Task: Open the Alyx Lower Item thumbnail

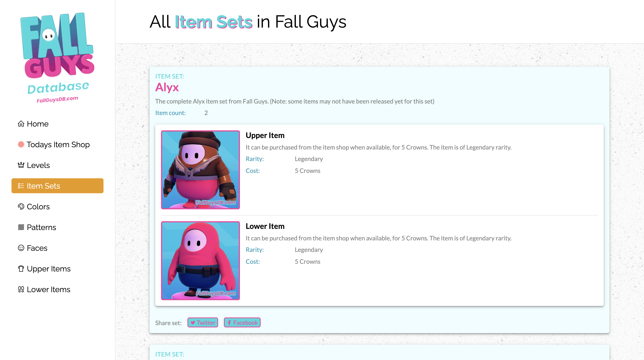Action: point(200,261)
